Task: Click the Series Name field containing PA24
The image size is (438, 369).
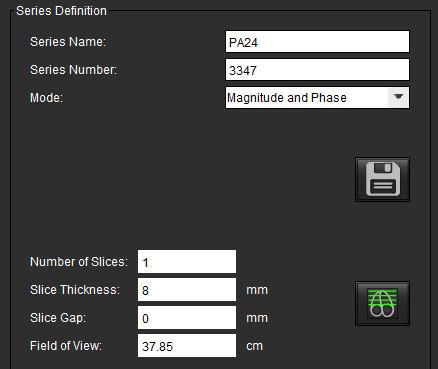Action: pos(317,42)
